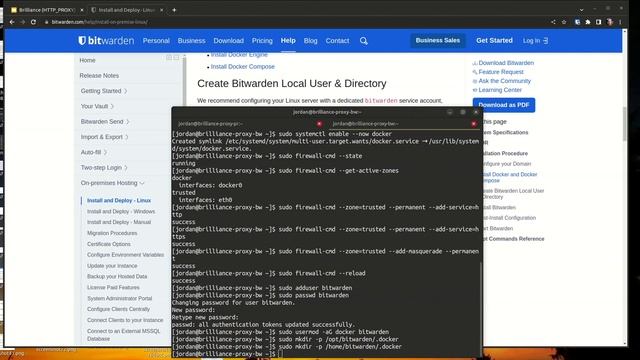Image resolution: width=640 pixels, height=360 pixels.
Task: Expand Getting Started in the sidebar
Action: pyautogui.click(x=104, y=91)
